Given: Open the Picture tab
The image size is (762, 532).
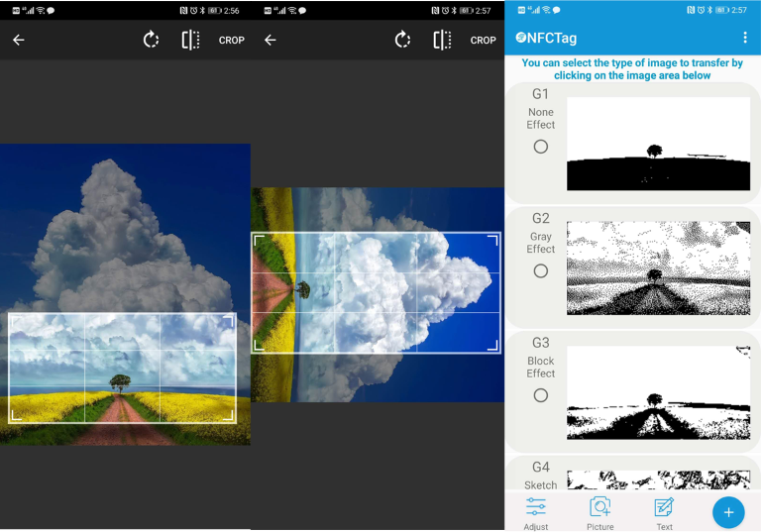Looking at the screenshot, I should (600, 513).
